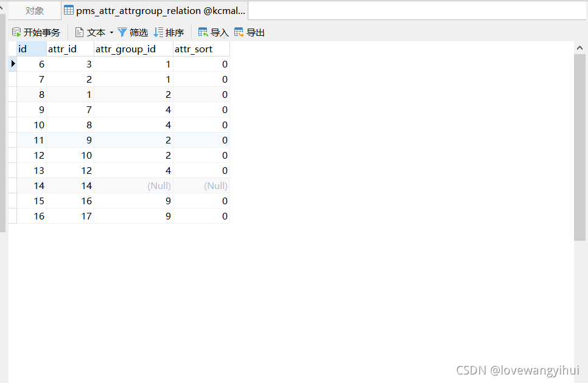Viewport: 588px width, 383px height.
Task: Click the 筛选 filter label
Action: [139, 33]
